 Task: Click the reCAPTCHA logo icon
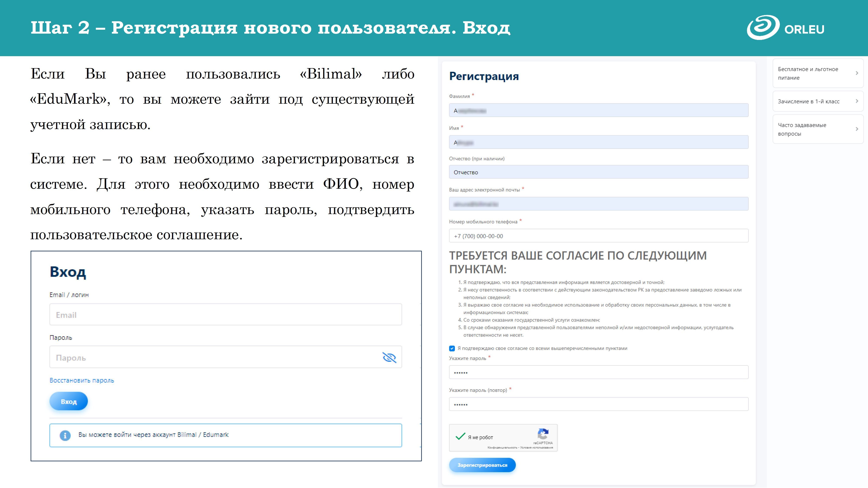click(x=543, y=434)
